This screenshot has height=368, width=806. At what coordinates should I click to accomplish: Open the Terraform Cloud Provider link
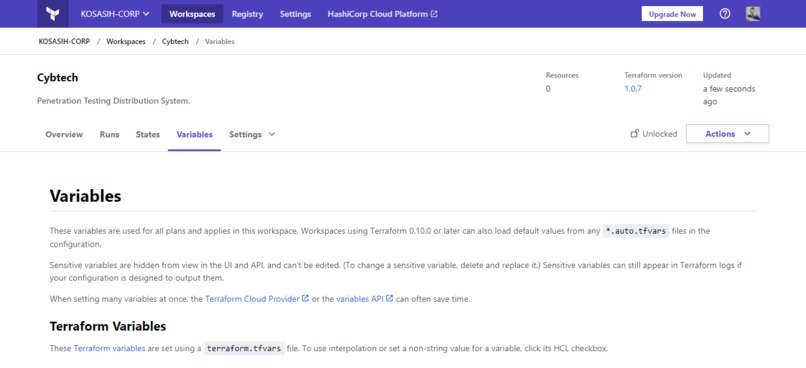point(257,299)
